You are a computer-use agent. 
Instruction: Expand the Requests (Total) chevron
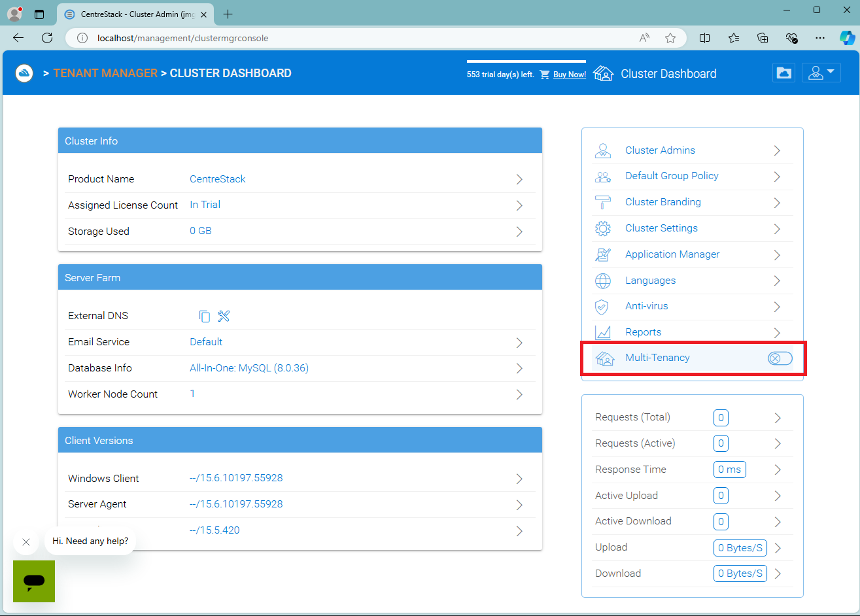click(x=778, y=418)
